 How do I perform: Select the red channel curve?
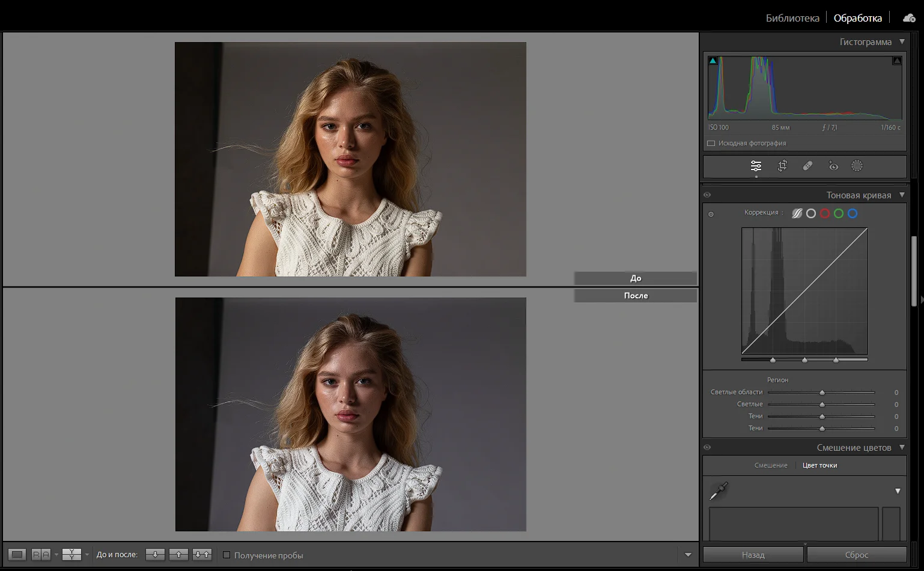(825, 213)
